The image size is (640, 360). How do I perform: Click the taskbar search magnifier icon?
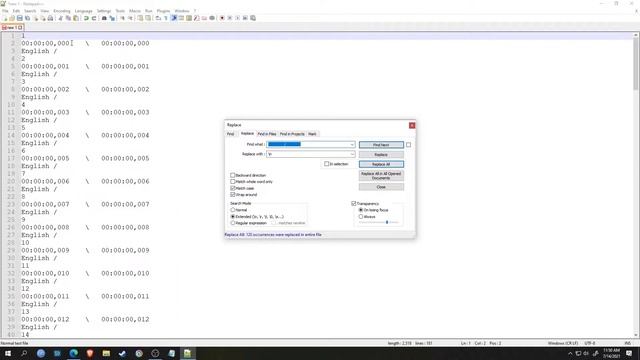[24, 353]
